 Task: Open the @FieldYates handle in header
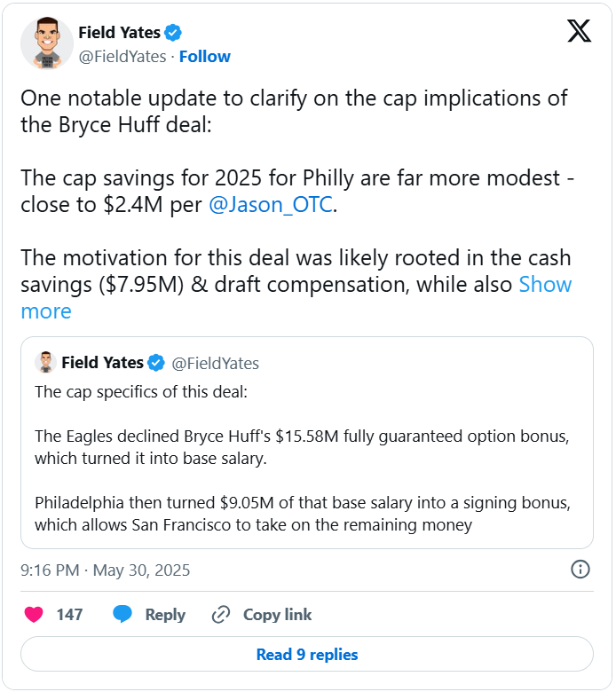[122, 57]
